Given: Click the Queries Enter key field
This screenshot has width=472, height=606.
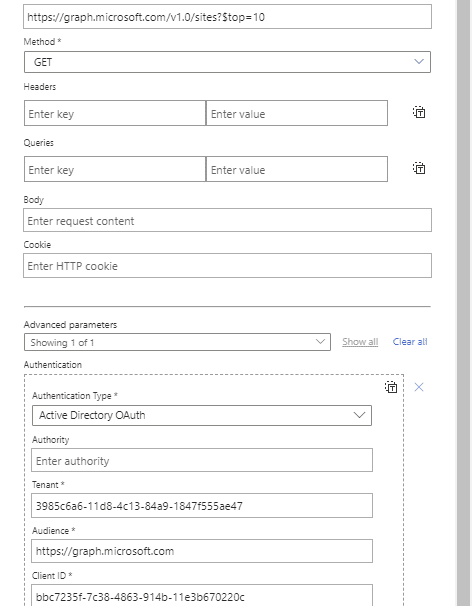Looking at the screenshot, I should (x=115, y=169).
